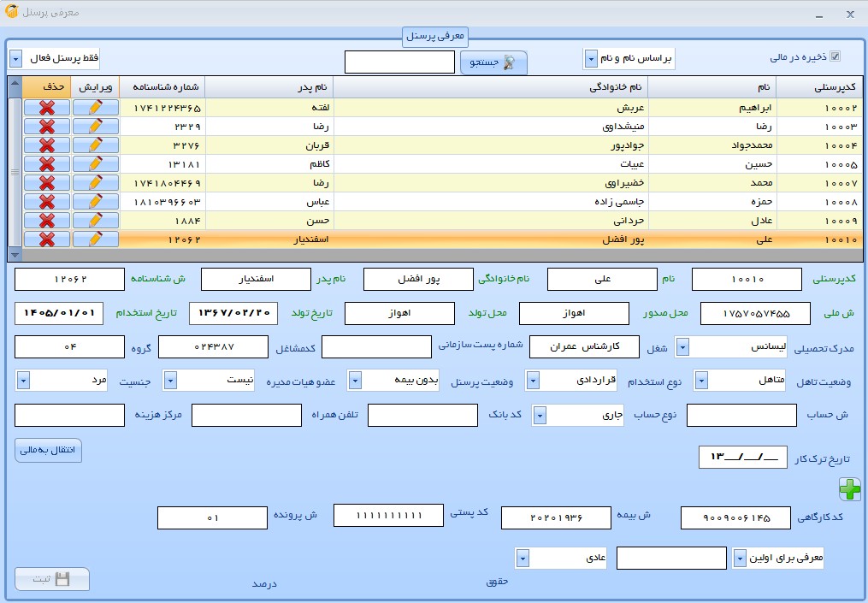
Task: Open the وضعیت پرسنل dropdown
Action: (x=355, y=381)
